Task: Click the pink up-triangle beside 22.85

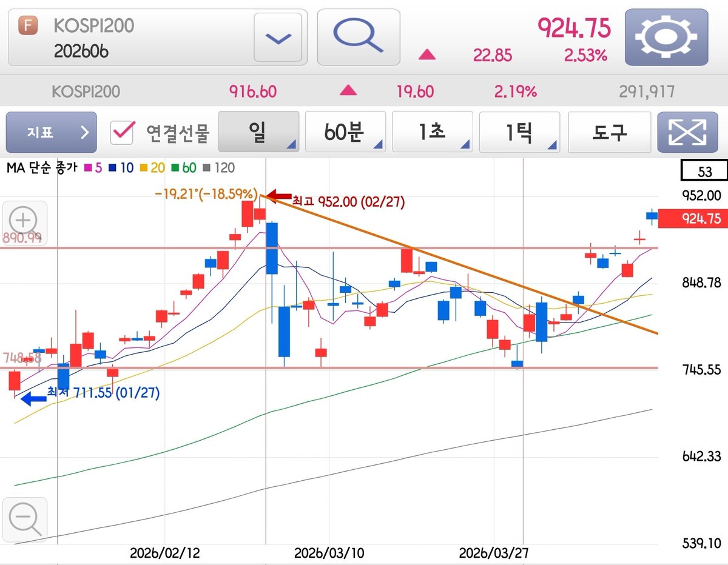Action: click(427, 55)
